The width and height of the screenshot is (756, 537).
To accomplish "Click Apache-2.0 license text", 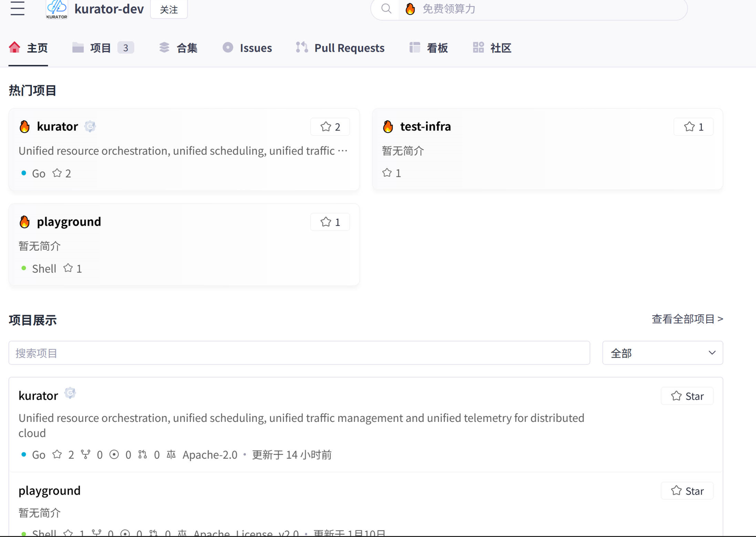I will (x=210, y=454).
